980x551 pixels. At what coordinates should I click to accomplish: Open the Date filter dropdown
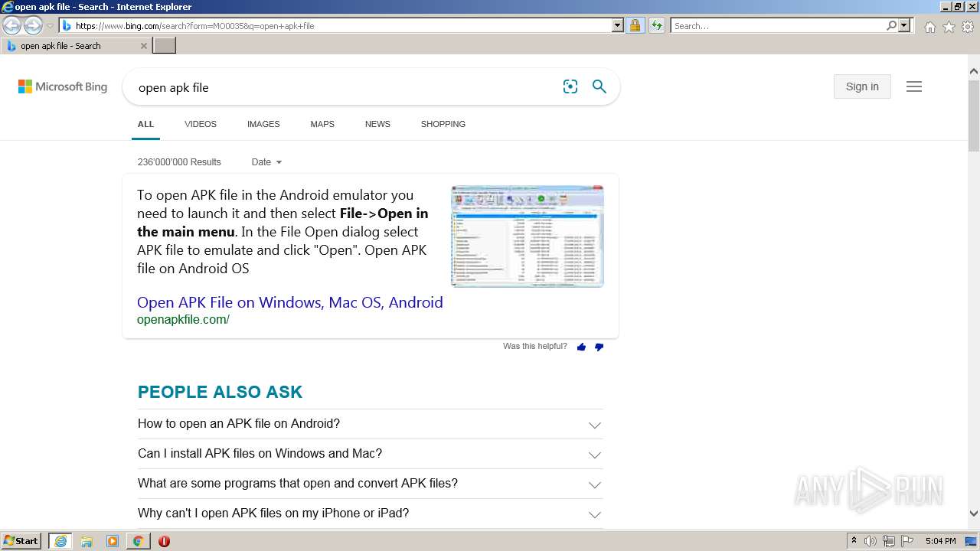266,162
